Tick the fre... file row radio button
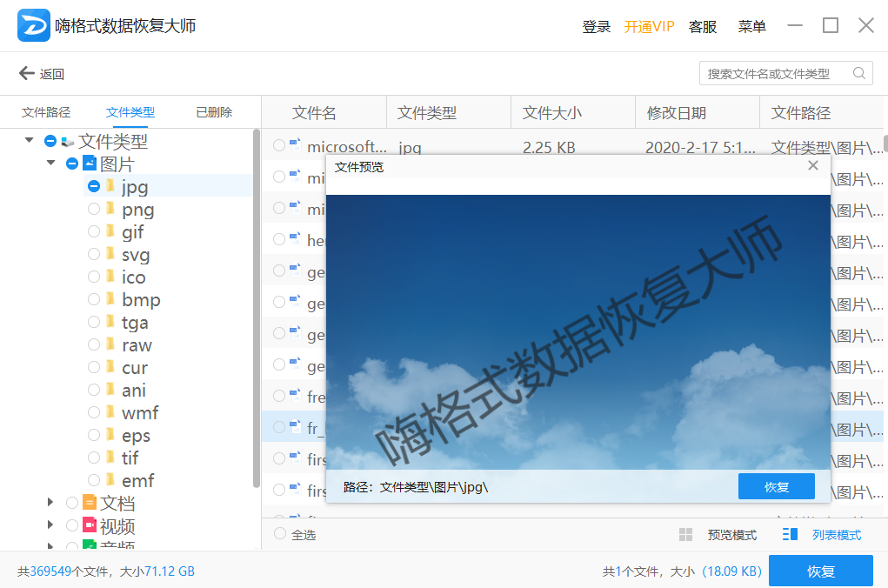Image resolution: width=888 pixels, height=588 pixels. click(279, 396)
